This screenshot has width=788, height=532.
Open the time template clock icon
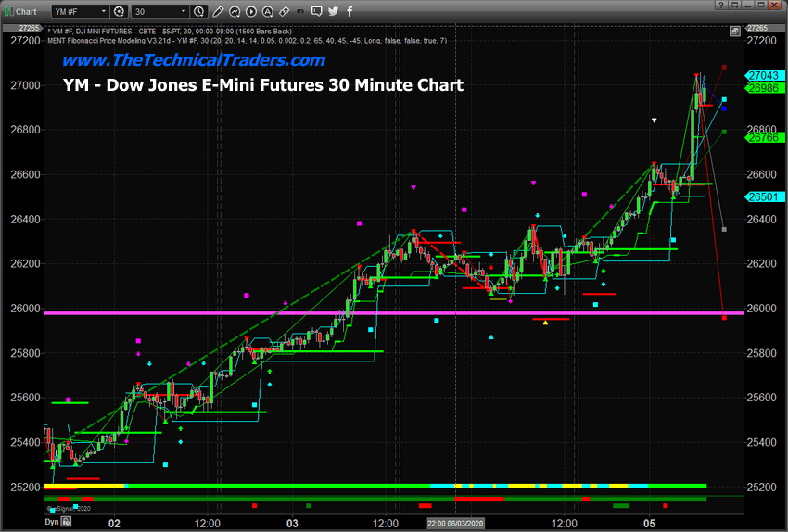coord(199,11)
